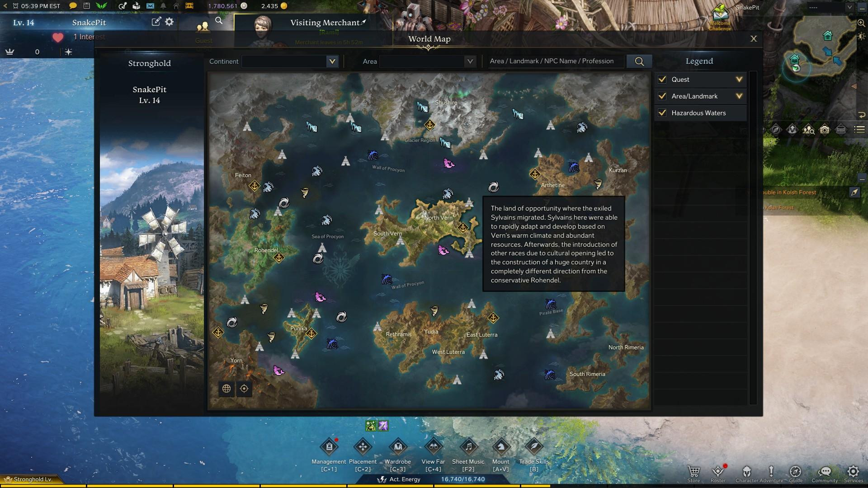The height and width of the screenshot is (488, 868).
Task: Open Sheet Music icon
Action: (x=468, y=447)
